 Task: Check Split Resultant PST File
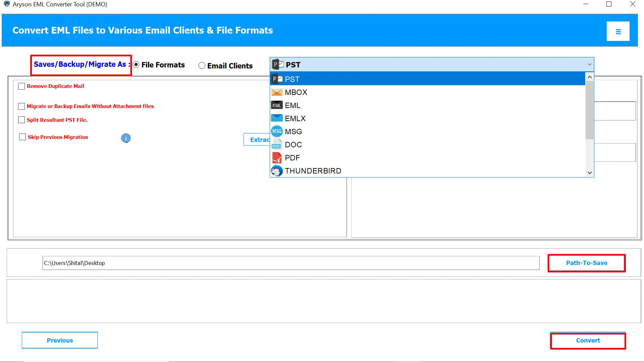22,119
